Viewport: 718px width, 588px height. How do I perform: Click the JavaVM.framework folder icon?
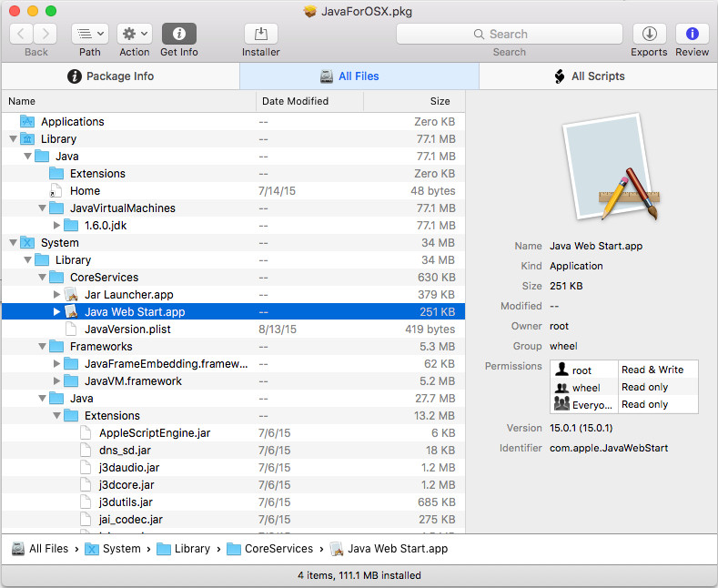(x=71, y=381)
